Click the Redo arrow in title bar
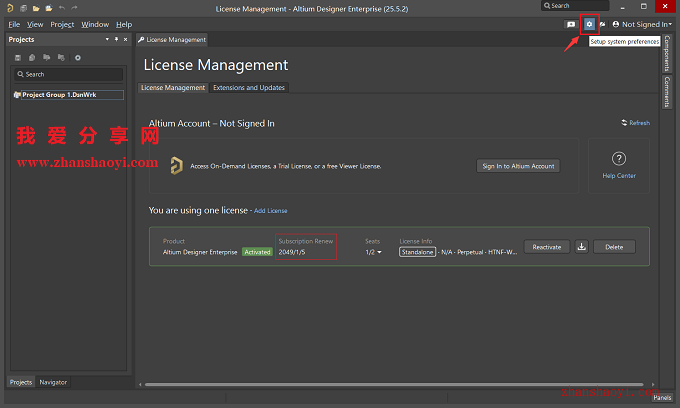 74,8
